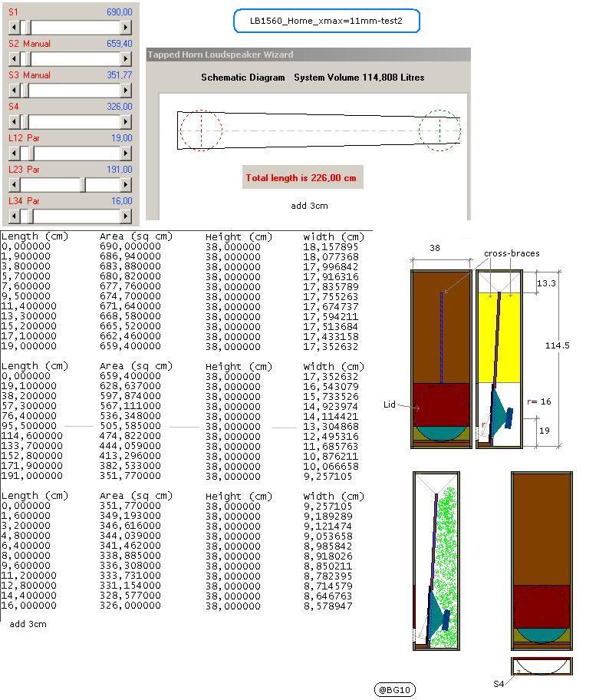Click the r= 16 label

tap(539, 401)
